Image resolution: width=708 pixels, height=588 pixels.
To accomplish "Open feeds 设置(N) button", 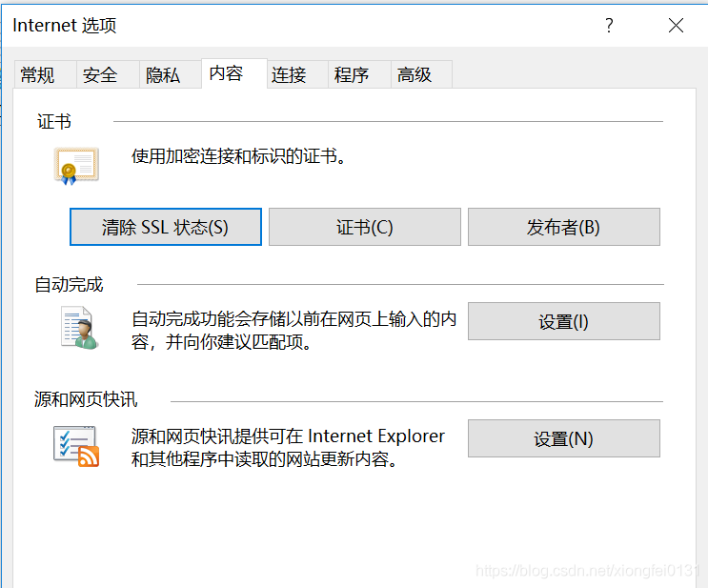I will coord(564,438).
